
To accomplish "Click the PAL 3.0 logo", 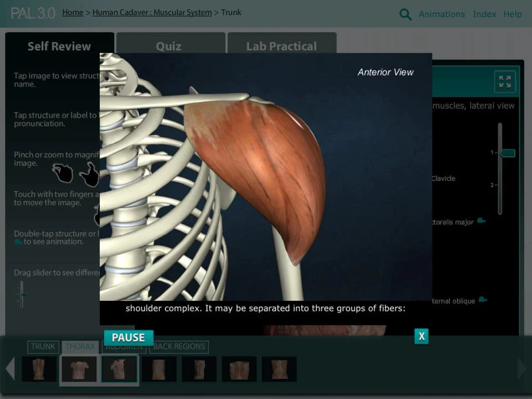I will click(32, 13).
